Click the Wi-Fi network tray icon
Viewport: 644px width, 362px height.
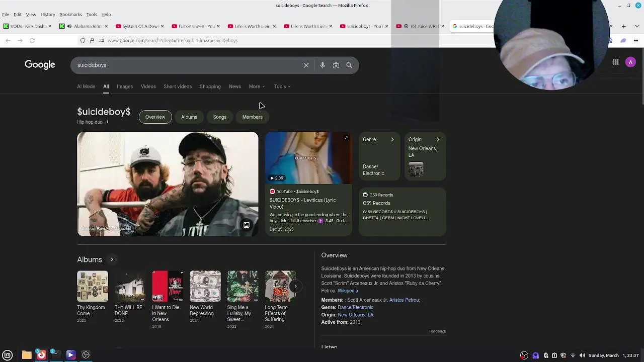point(573,355)
